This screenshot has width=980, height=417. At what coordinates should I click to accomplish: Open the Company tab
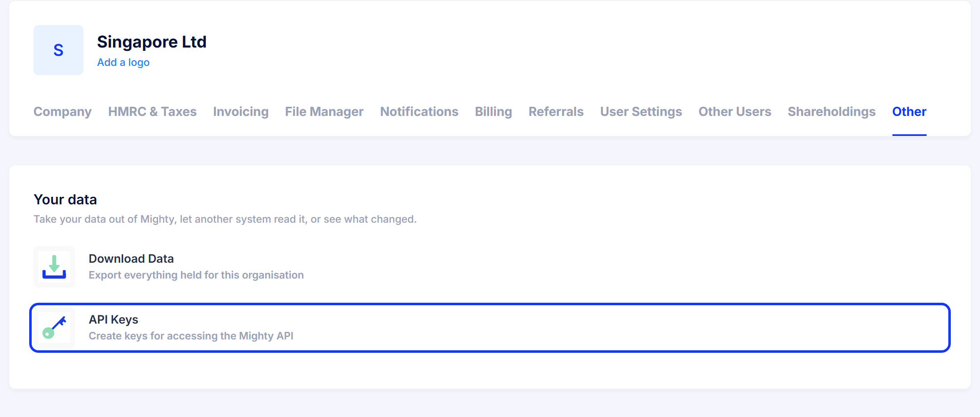[63, 111]
